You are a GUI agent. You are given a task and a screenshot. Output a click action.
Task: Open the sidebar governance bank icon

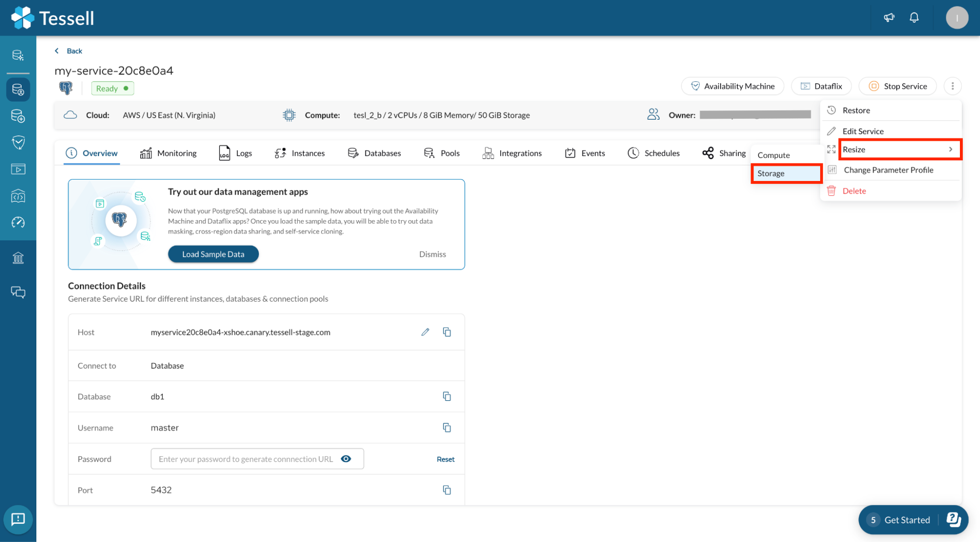pos(18,258)
